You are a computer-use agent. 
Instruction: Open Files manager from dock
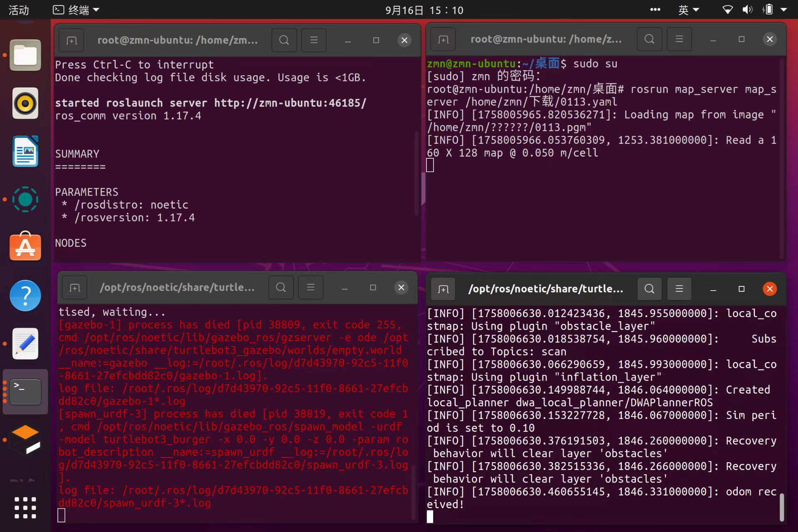click(25, 55)
